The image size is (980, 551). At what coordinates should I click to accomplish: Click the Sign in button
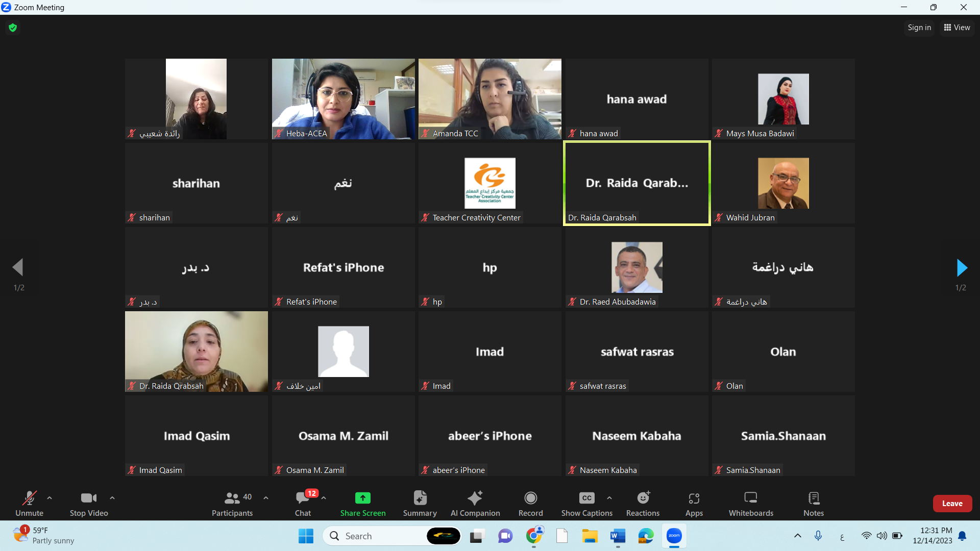[x=919, y=28]
